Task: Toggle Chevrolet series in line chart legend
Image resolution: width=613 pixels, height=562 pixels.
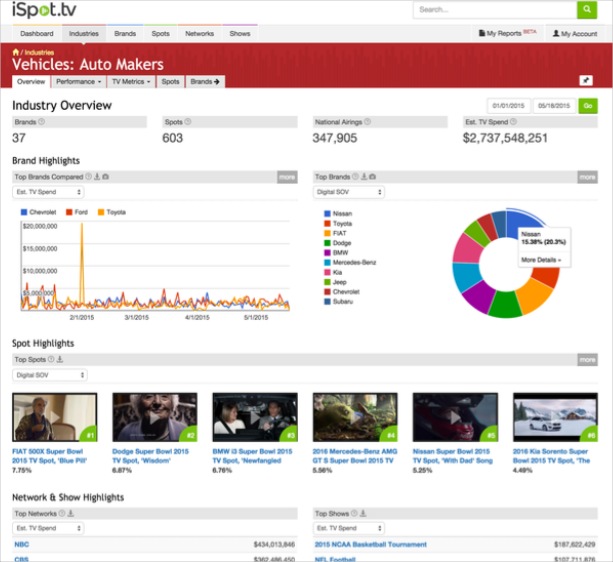Action: (x=38, y=212)
